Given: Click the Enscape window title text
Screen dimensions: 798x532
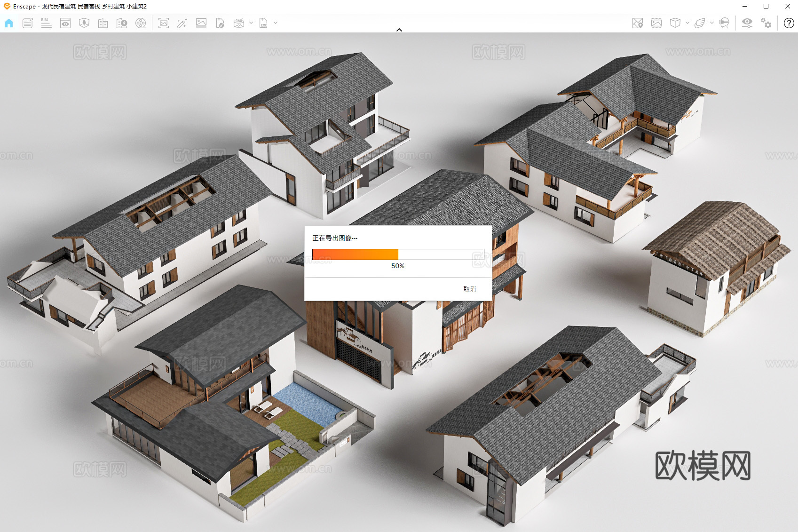Looking at the screenshot, I should click(x=80, y=6).
